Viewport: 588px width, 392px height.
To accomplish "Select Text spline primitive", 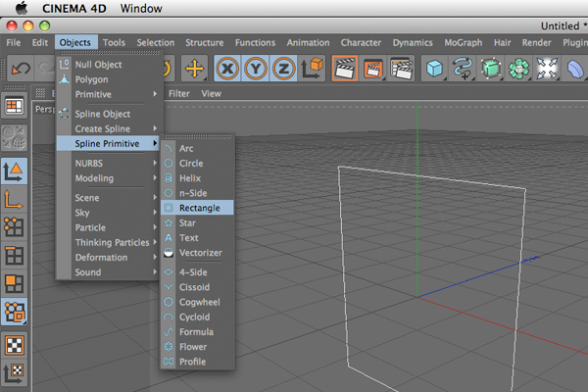I will click(197, 238).
